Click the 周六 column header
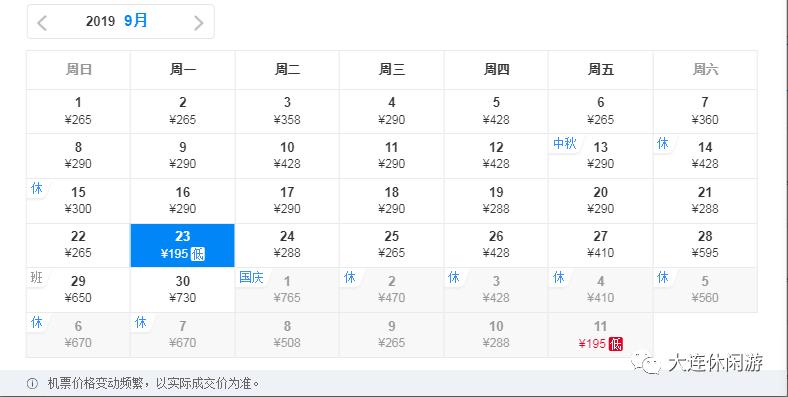Viewport: 788px width, 397px height. pos(705,70)
